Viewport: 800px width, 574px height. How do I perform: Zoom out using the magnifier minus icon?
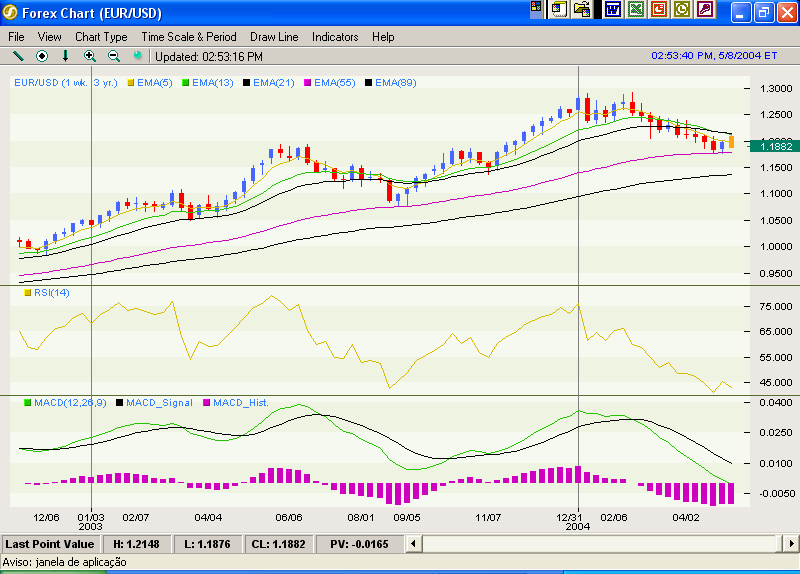click(114, 56)
